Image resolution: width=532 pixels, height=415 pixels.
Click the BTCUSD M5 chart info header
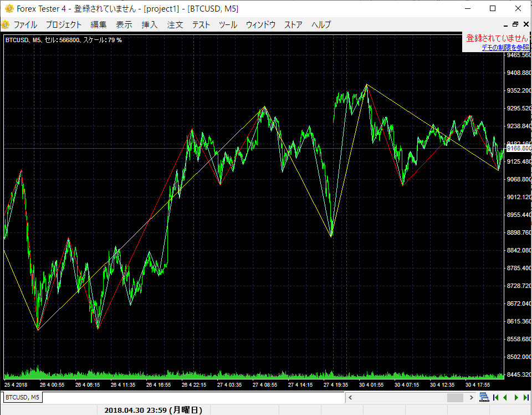click(x=63, y=40)
